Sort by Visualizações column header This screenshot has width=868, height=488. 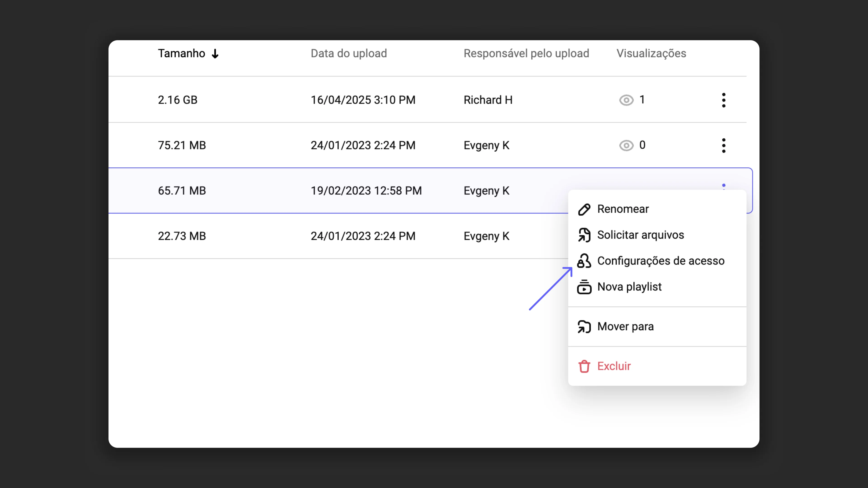651,54
